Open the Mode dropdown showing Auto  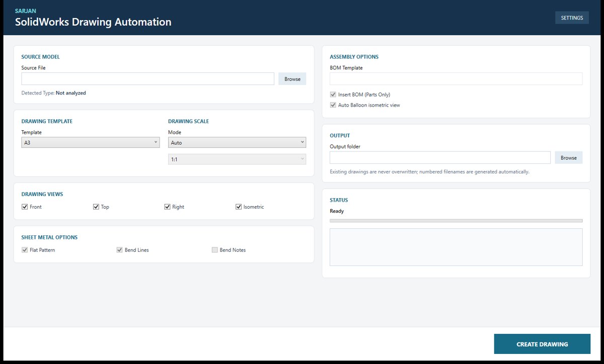[x=237, y=143]
